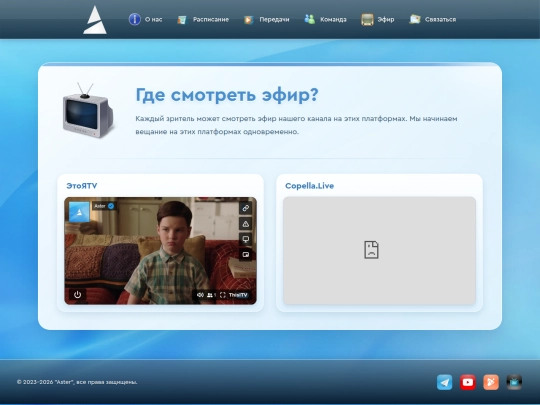The height and width of the screenshot is (405, 540).
Task: Select the Эфир menu item
Action: click(x=386, y=20)
